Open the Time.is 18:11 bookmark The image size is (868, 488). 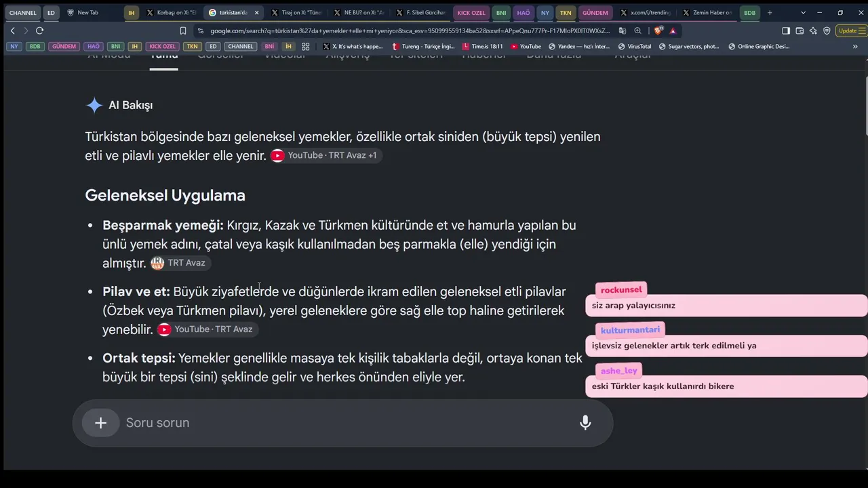click(482, 47)
